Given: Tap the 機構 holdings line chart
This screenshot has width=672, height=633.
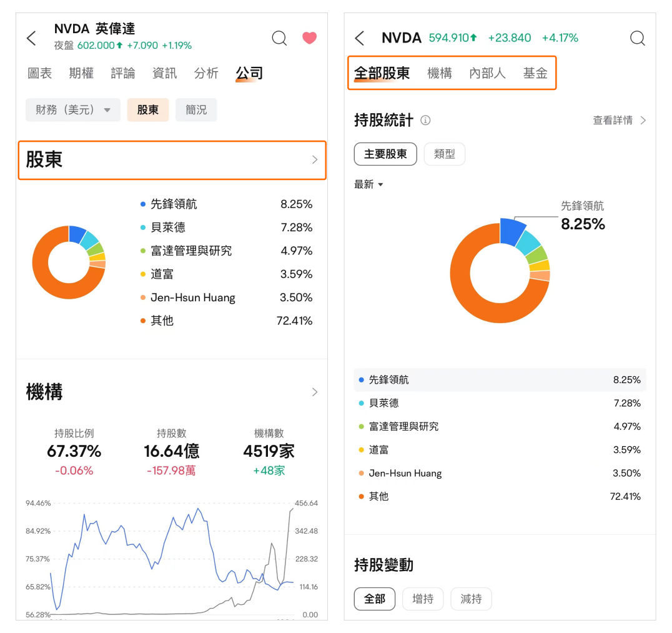Looking at the screenshot, I should click(171, 559).
